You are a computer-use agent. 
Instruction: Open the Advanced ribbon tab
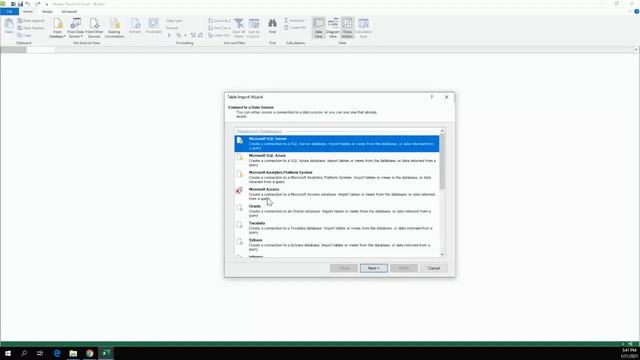[69, 11]
